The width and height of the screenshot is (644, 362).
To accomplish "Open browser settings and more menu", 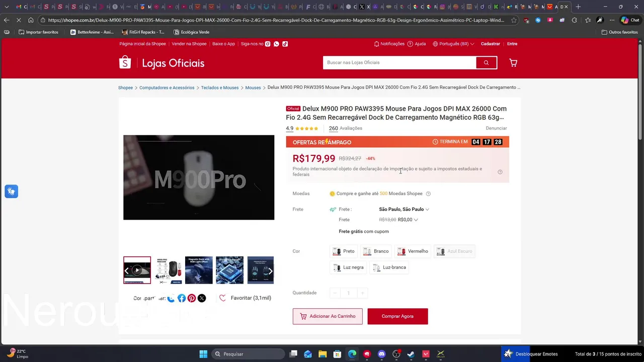I will 612,20.
